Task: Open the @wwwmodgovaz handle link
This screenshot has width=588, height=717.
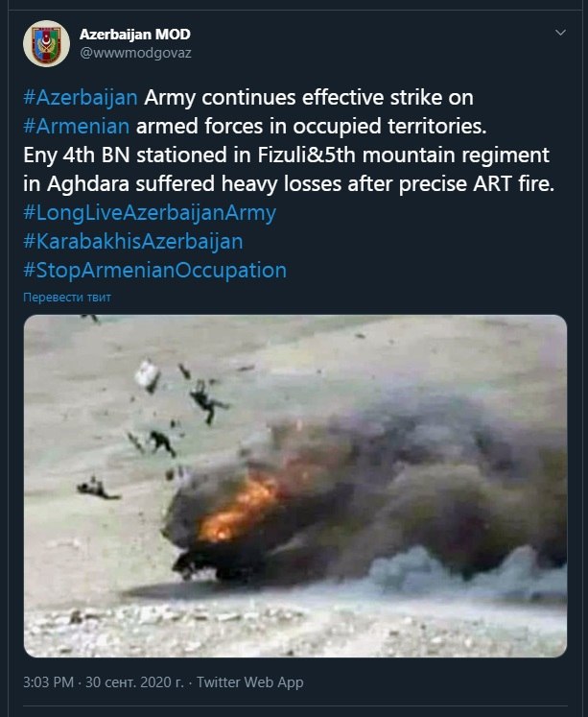Action: 135,53
